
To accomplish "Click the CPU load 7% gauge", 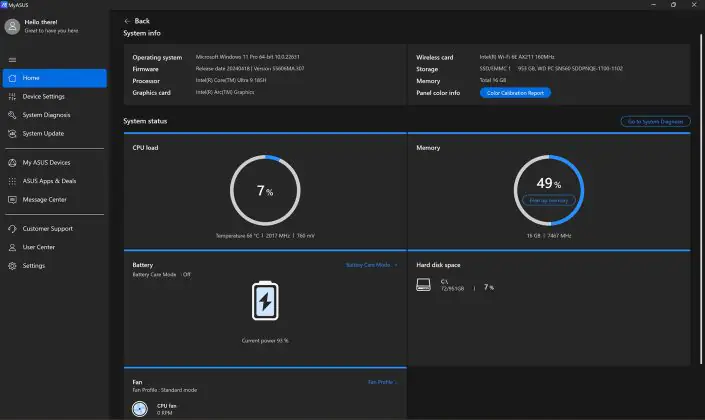I will [x=265, y=190].
